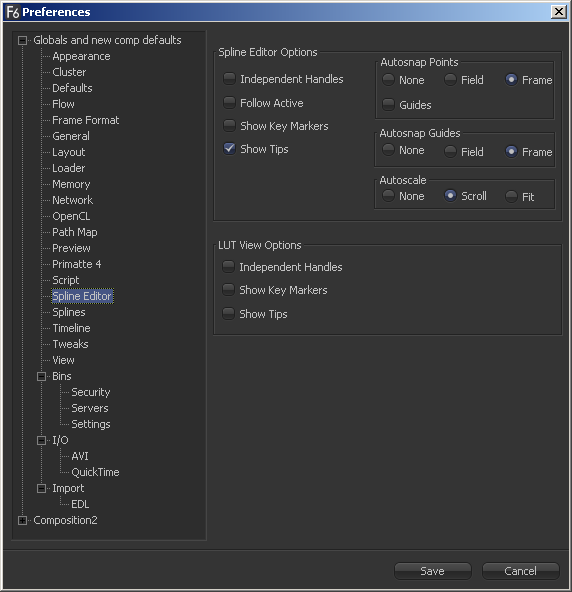
Task: Collapse the Import tree node
Action: tap(42, 488)
